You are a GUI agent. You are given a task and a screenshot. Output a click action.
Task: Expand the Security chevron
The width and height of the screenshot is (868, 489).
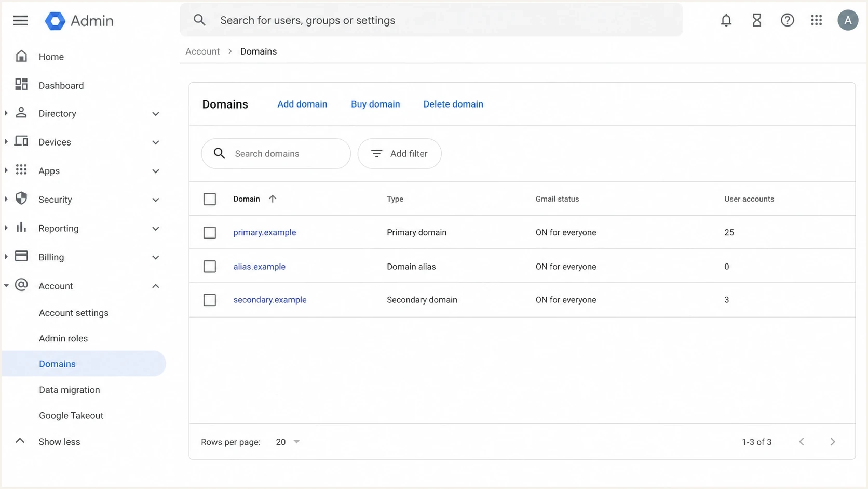coord(156,200)
